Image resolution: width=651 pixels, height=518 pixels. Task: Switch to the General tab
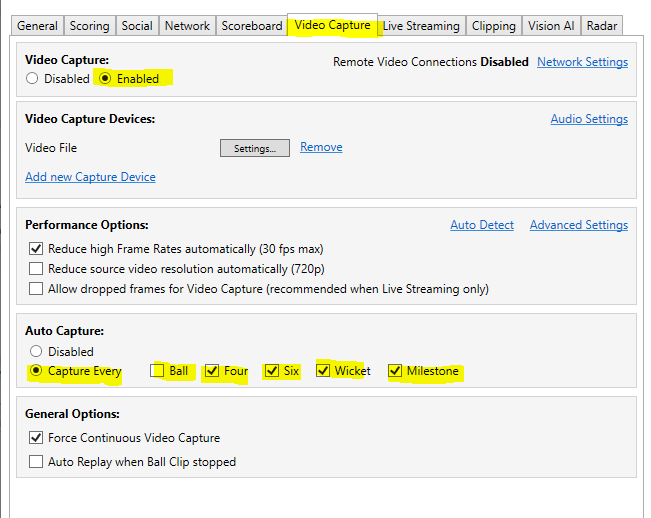37,26
